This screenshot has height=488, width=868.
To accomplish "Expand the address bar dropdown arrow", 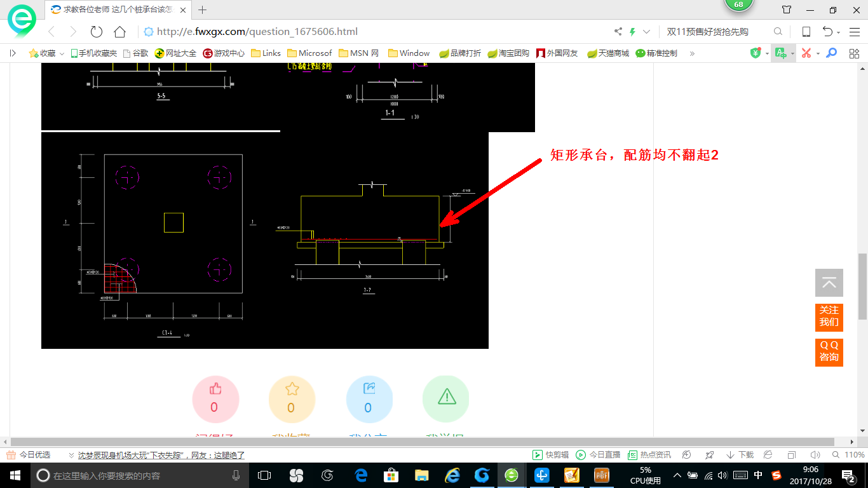I will 647,32.
